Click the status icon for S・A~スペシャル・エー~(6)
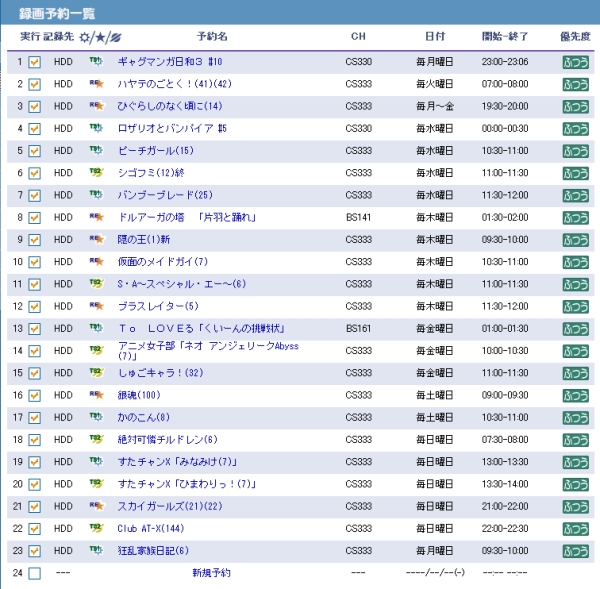The image size is (600, 589). click(96, 284)
